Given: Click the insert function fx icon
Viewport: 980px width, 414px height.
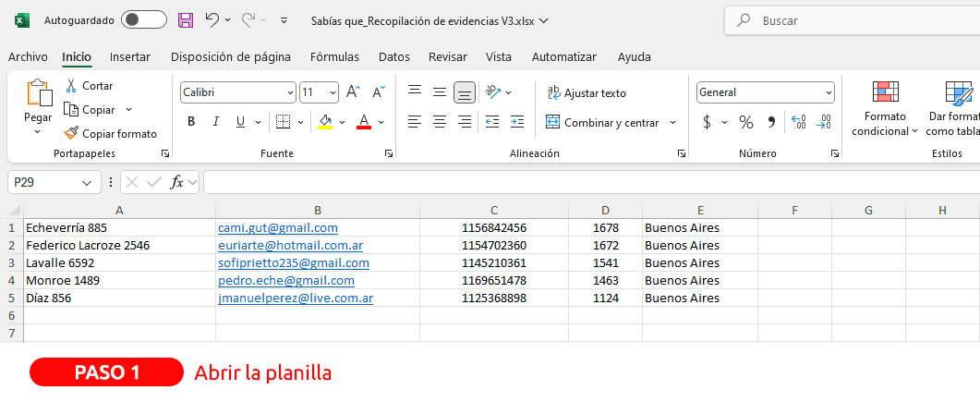Looking at the screenshot, I should (177, 183).
